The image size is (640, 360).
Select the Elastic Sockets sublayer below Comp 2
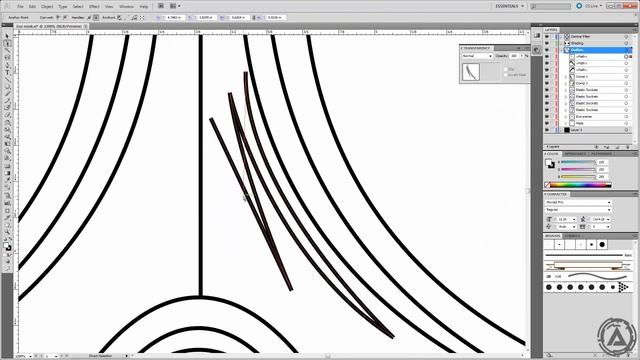pos(587,90)
